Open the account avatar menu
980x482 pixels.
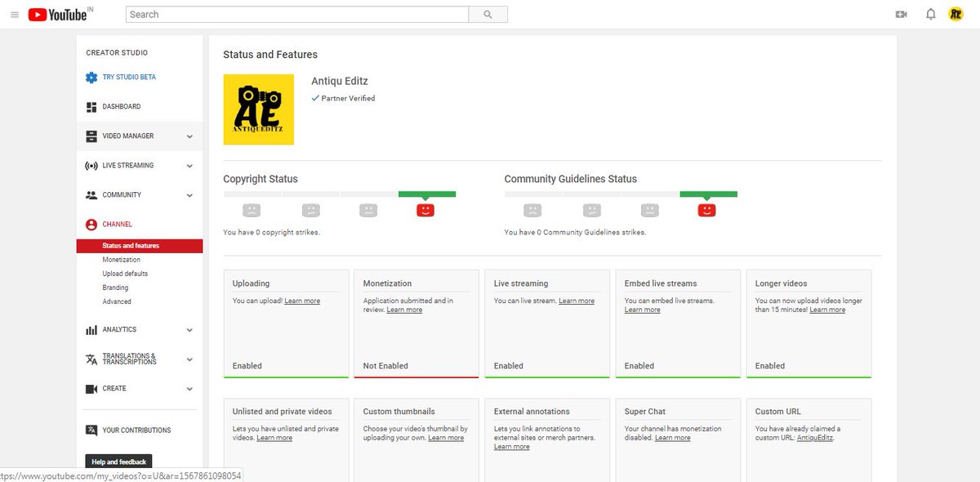pyautogui.click(x=955, y=15)
